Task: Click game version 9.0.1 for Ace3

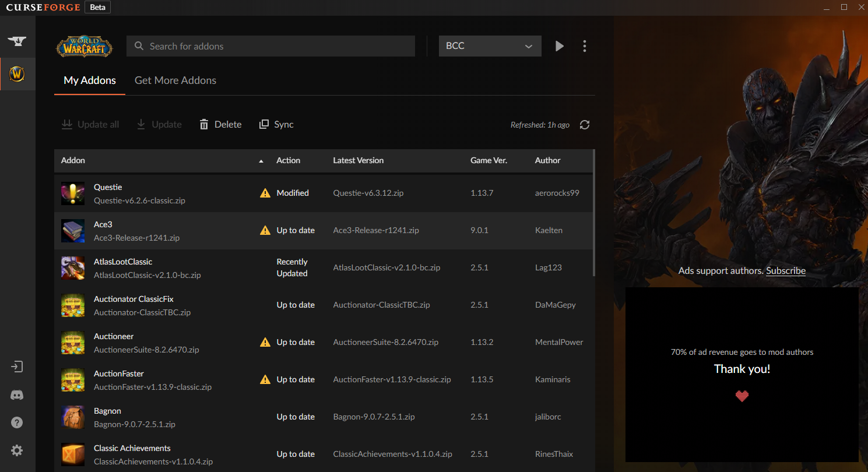Action: click(479, 230)
